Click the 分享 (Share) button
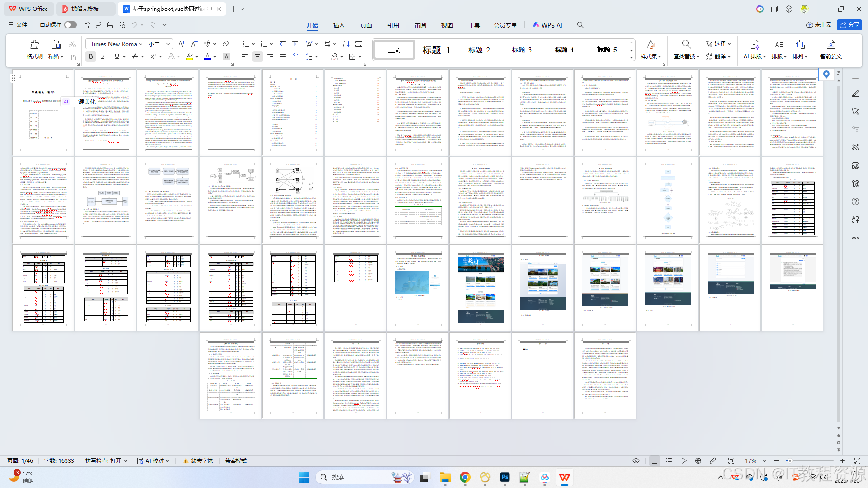Image resolution: width=868 pixels, height=488 pixels. coord(849,25)
